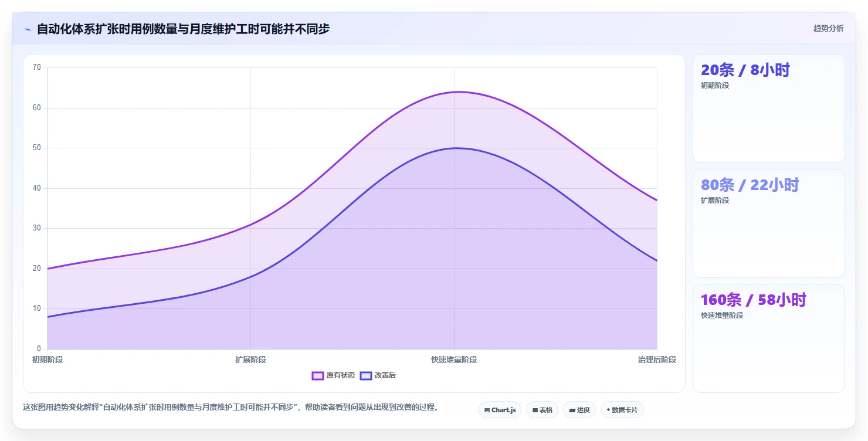The height and width of the screenshot is (441, 868).
Task: Select the Chart.js tag chip
Action: [500, 410]
